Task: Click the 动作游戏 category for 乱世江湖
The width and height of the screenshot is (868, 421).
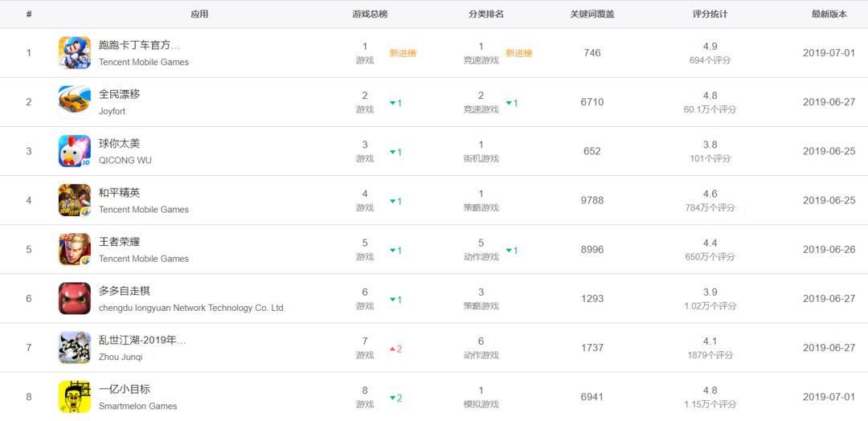Action: click(481, 355)
